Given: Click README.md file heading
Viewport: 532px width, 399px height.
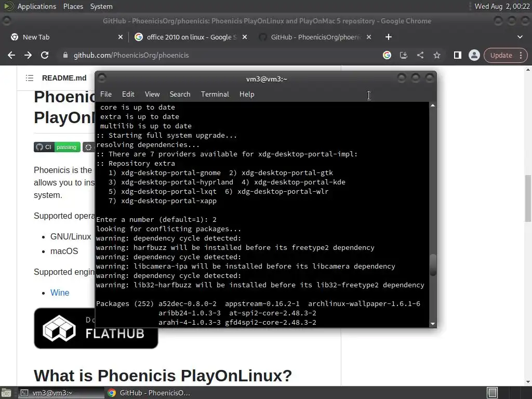Looking at the screenshot, I should click(64, 78).
